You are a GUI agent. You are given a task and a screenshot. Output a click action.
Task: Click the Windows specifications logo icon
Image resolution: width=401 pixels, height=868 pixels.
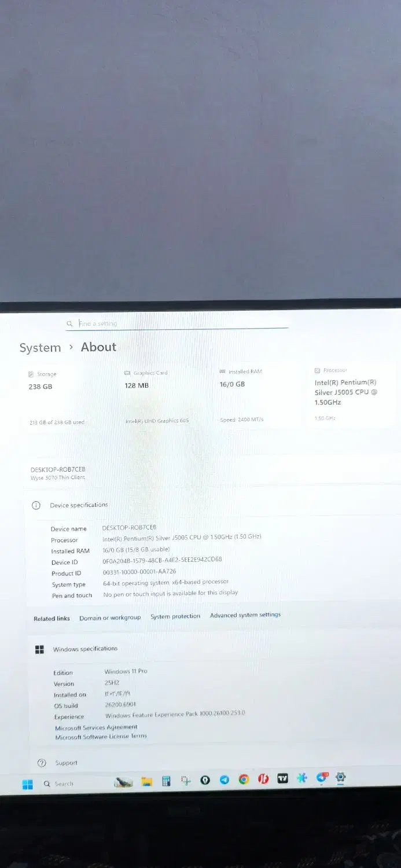click(x=39, y=650)
